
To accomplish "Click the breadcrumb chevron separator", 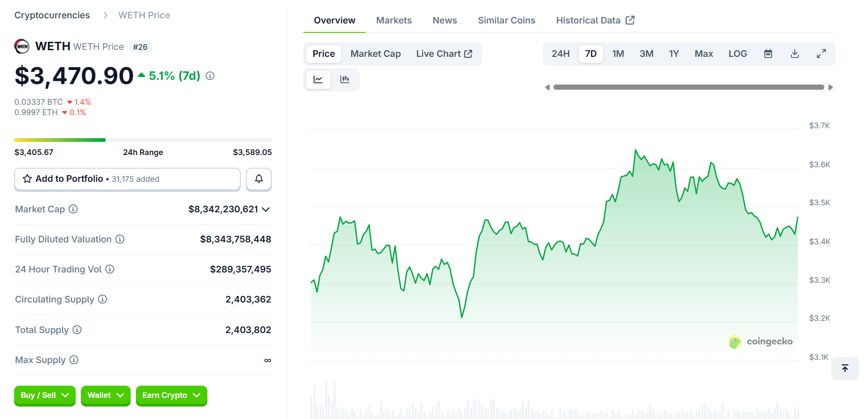I will pyautogui.click(x=105, y=15).
